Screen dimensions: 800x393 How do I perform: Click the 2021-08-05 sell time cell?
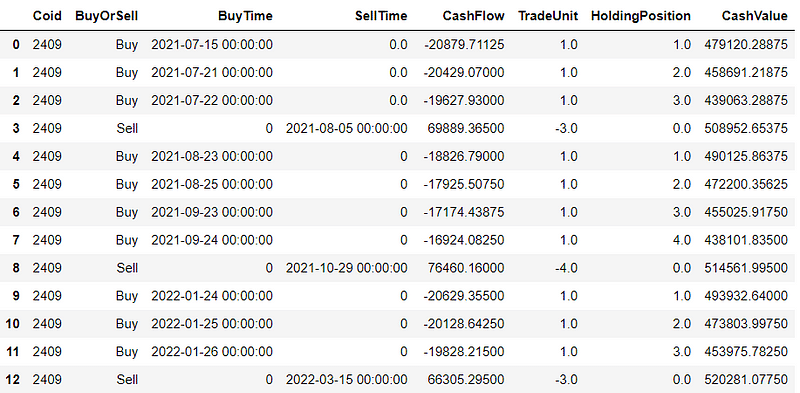pyautogui.click(x=346, y=129)
